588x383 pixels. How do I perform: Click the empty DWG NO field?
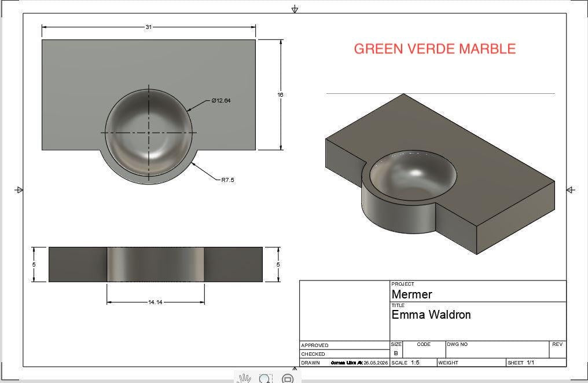[497, 349]
